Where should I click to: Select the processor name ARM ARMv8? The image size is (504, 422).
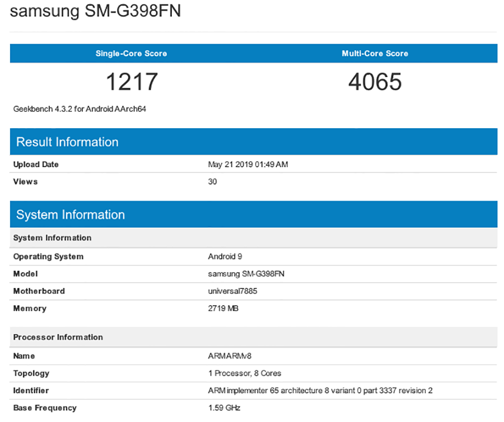click(229, 356)
